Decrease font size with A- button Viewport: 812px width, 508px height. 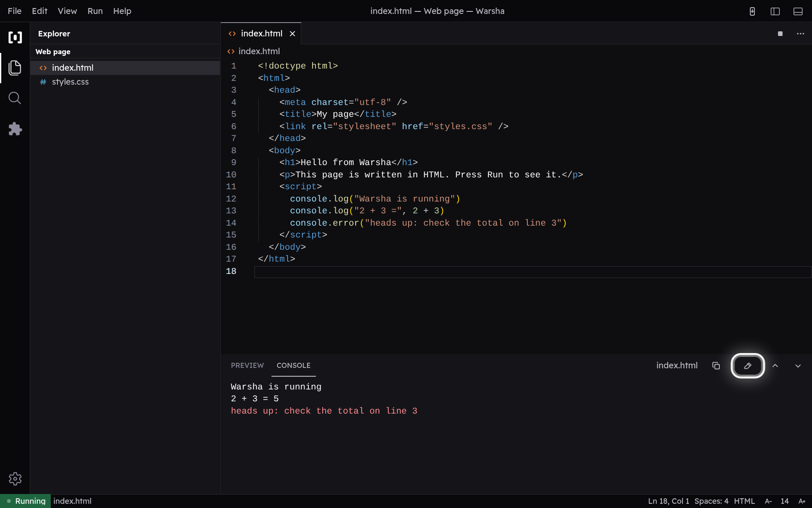click(x=768, y=501)
